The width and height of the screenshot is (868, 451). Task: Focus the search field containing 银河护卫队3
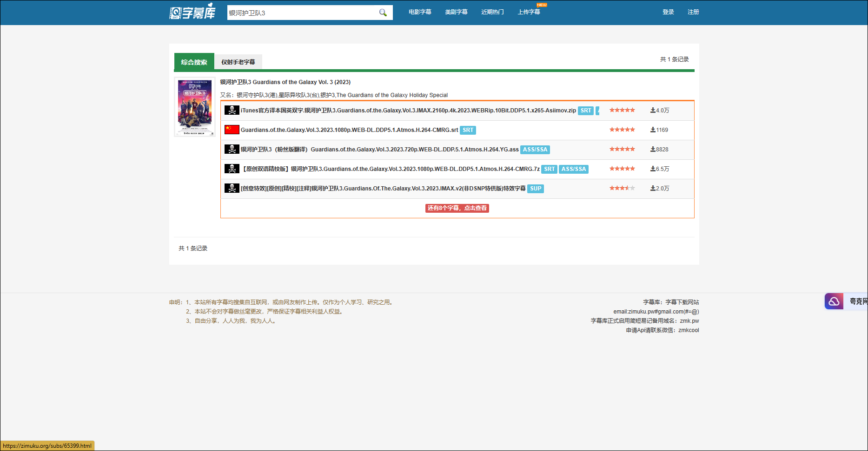point(302,13)
